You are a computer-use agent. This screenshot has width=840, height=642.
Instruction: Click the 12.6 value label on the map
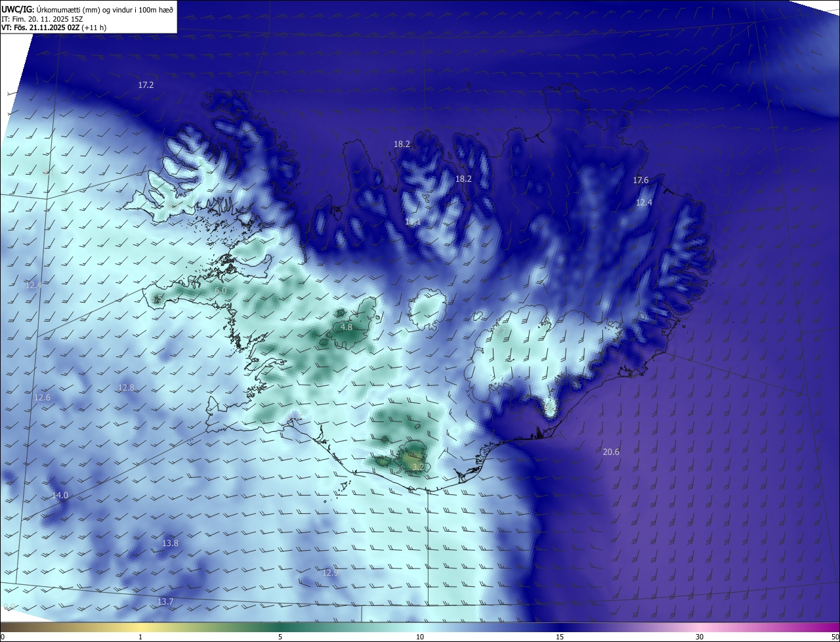[x=42, y=398]
